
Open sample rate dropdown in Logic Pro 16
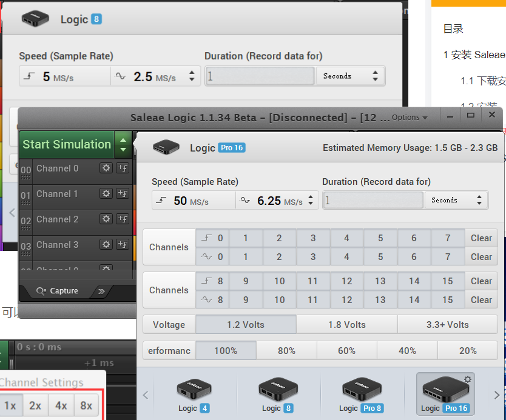(311, 200)
